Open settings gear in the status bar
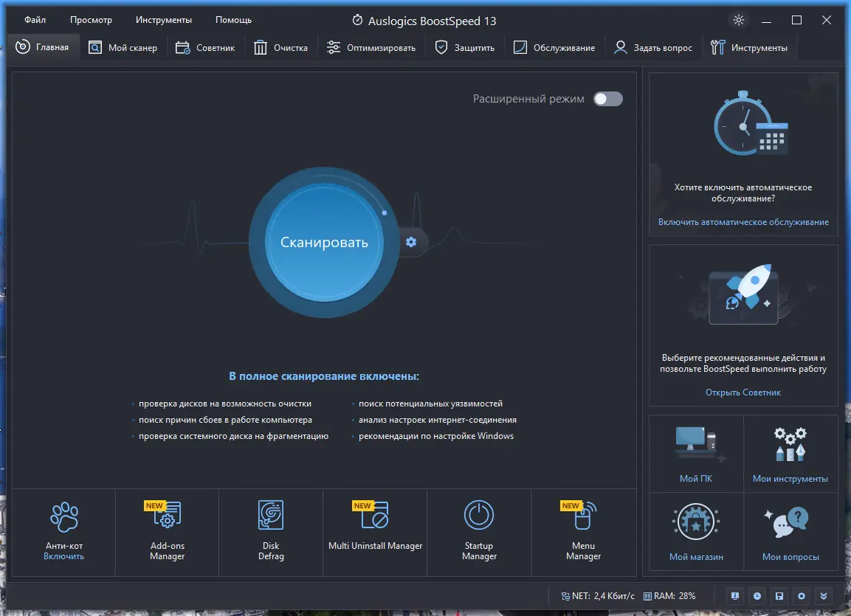Screen dimensions: 851x616 [802, 595]
